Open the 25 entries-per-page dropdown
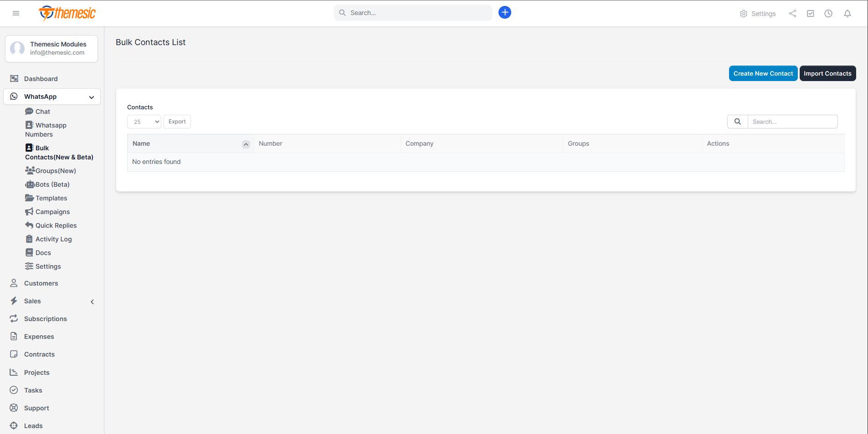This screenshot has width=868, height=434. [x=144, y=122]
